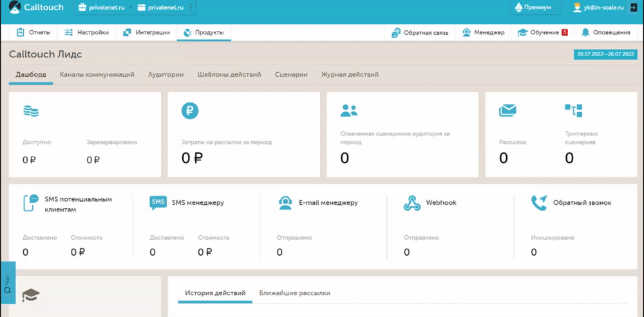Viewport: 644px width, 317px height.
Task: Click Обратная связь in the navigation bar
Action: (420, 33)
